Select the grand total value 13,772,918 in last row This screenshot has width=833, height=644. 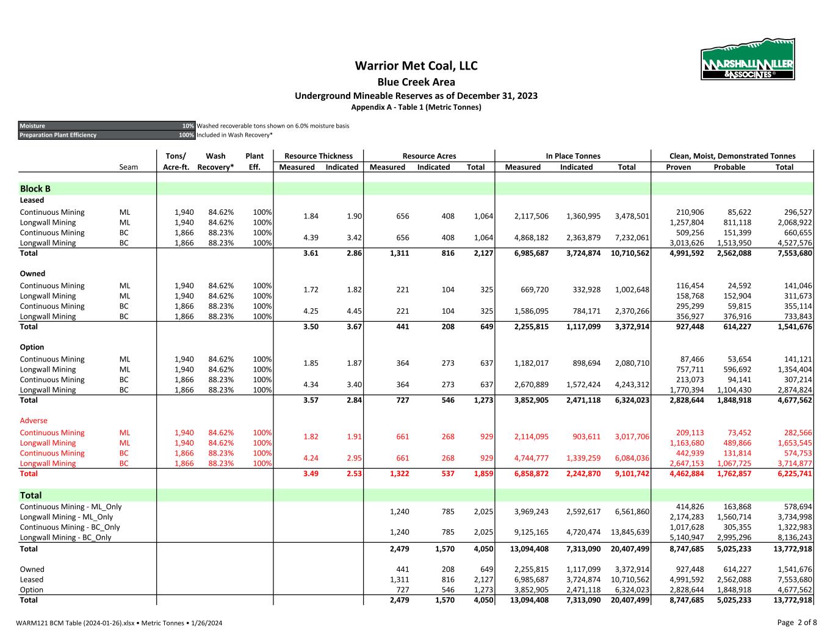point(792,600)
